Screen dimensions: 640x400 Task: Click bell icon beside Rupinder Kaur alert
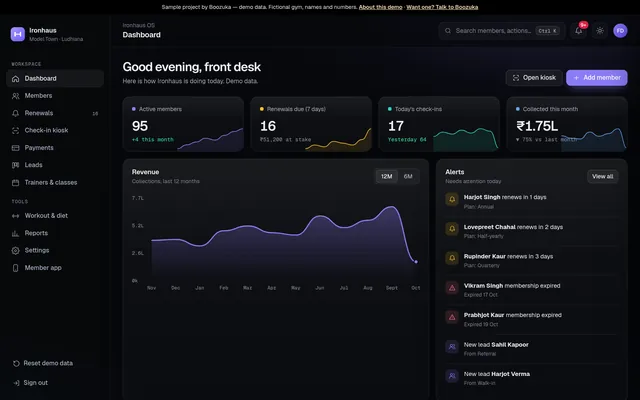tap(452, 258)
